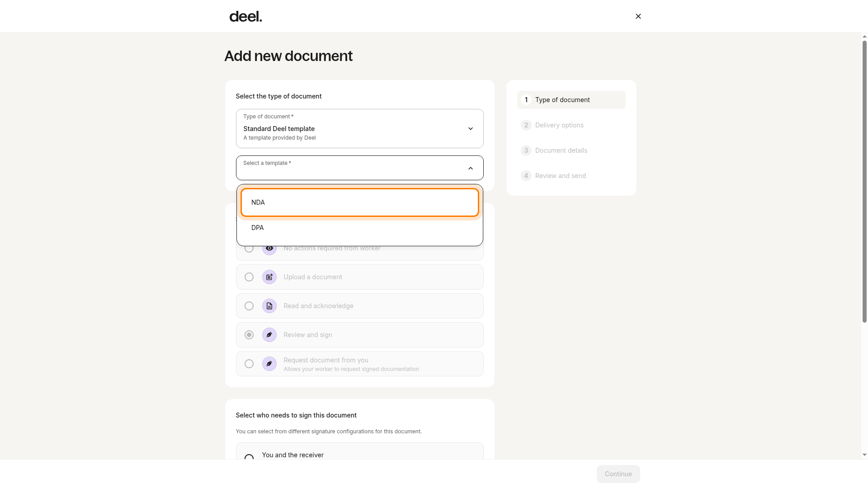
Task: Click the scrollbar up arrow
Action: coord(864,37)
